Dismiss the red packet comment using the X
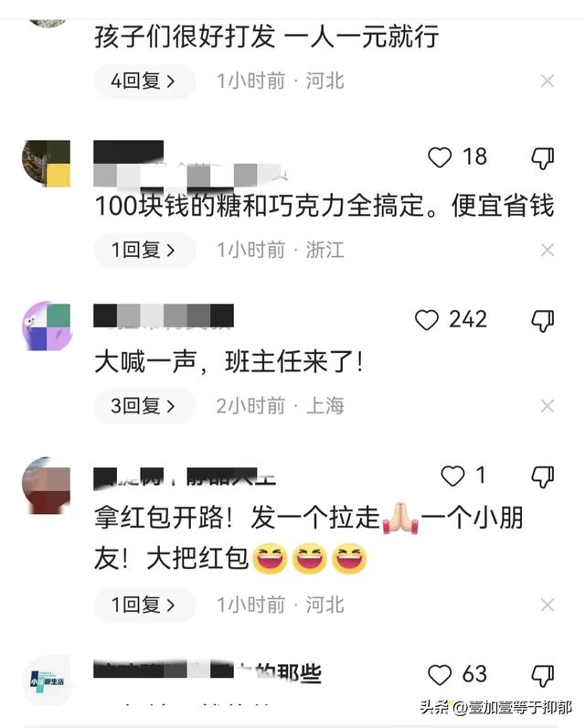The width and height of the screenshot is (585, 728). (548, 605)
